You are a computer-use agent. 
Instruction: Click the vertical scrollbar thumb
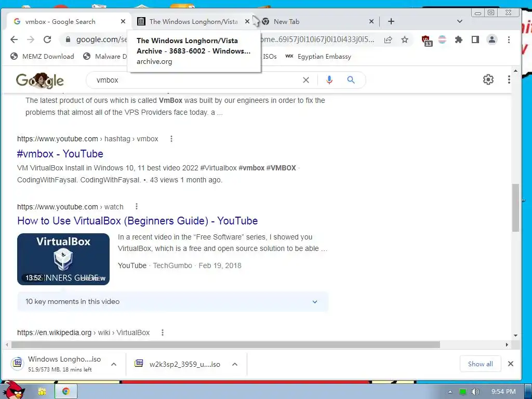click(x=515, y=208)
